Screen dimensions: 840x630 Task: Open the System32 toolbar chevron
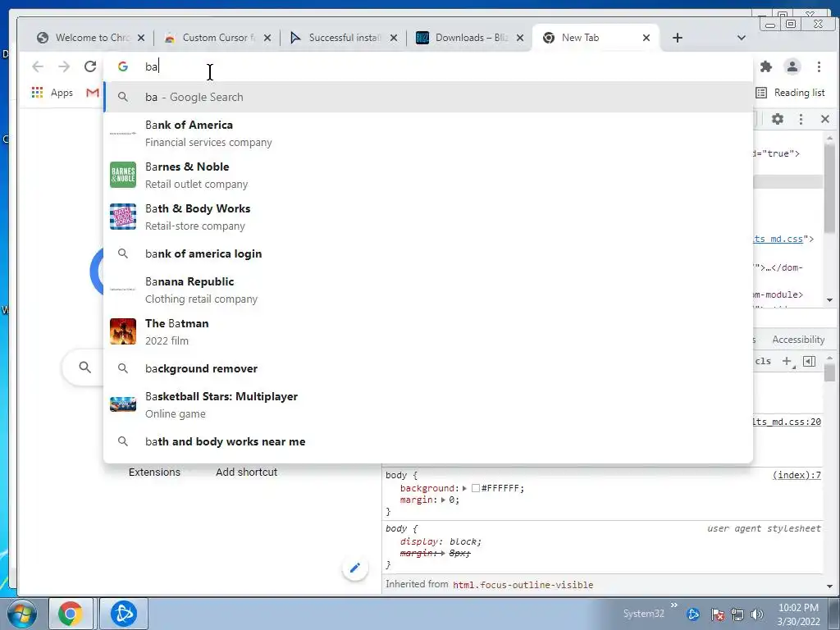click(x=674, y=606)
